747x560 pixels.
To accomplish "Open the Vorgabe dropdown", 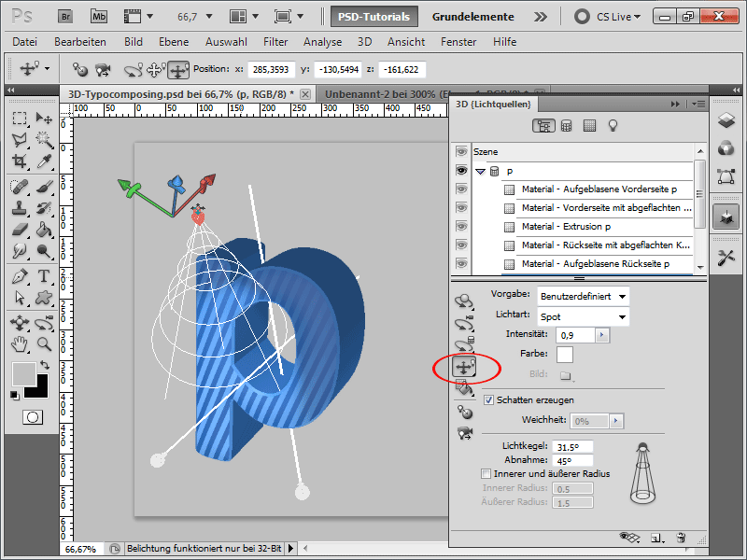I will point(583,296).
